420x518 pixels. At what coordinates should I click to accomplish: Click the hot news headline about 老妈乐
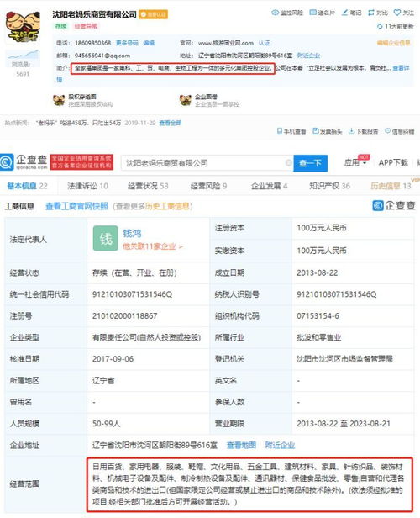pyautogui.click(x=78, y=123)
